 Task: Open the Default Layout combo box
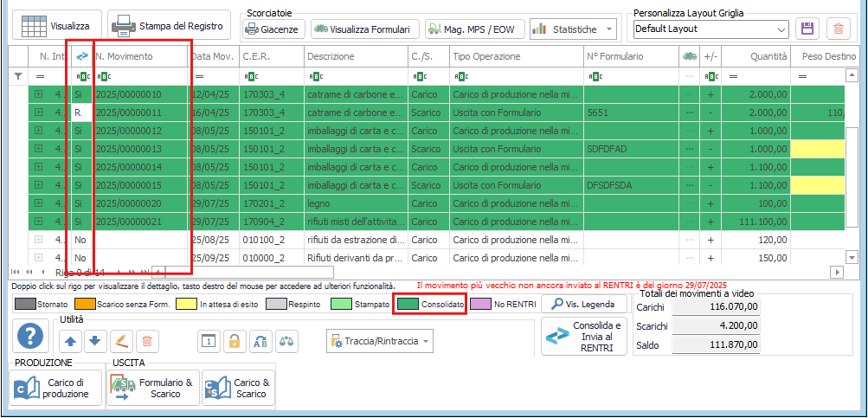[x=710, y=29]
